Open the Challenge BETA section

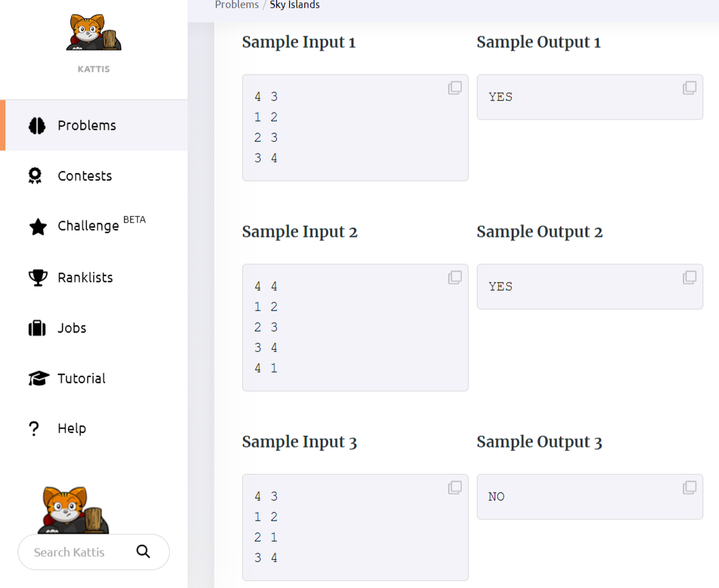tap(102, 224)
